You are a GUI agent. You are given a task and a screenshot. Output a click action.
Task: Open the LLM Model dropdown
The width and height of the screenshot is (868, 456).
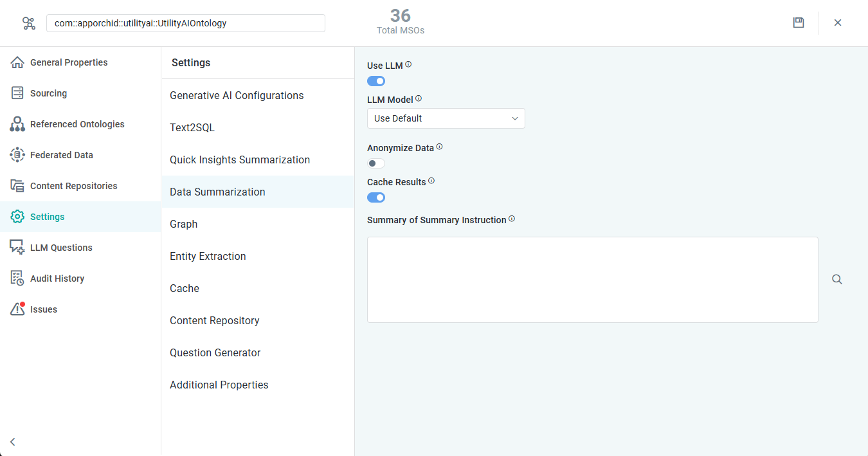coord(446,118)
